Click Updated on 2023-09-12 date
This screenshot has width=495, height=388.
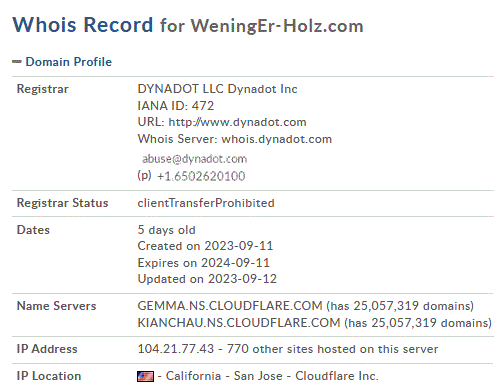click(207, 279)
